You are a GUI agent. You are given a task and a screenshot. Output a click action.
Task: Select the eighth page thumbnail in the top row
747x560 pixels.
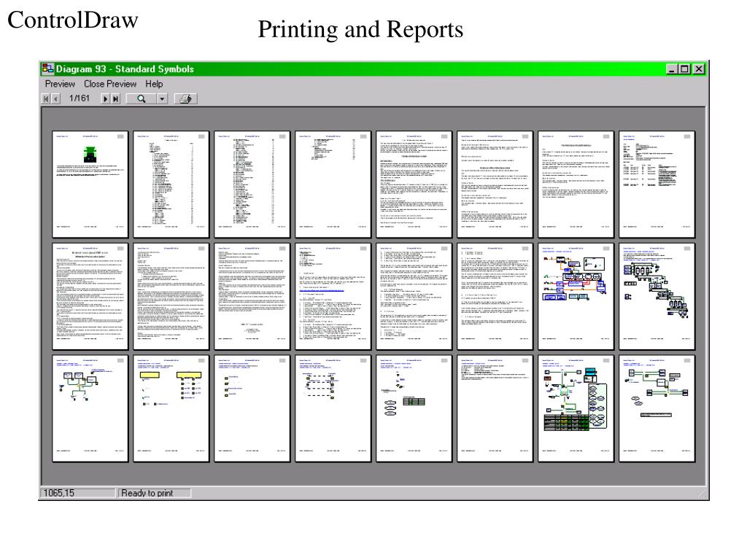[657, 184]
